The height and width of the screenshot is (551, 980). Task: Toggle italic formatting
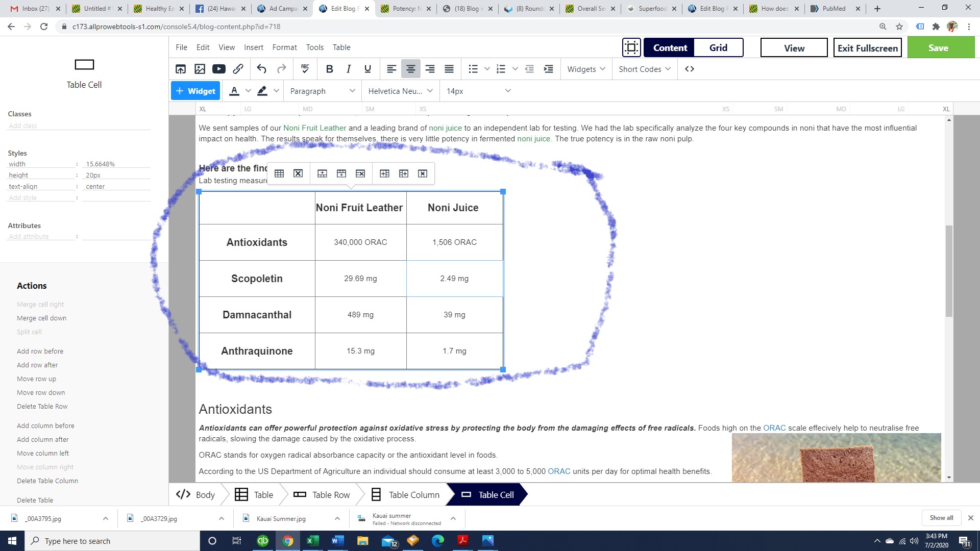[x=349, y=69]
